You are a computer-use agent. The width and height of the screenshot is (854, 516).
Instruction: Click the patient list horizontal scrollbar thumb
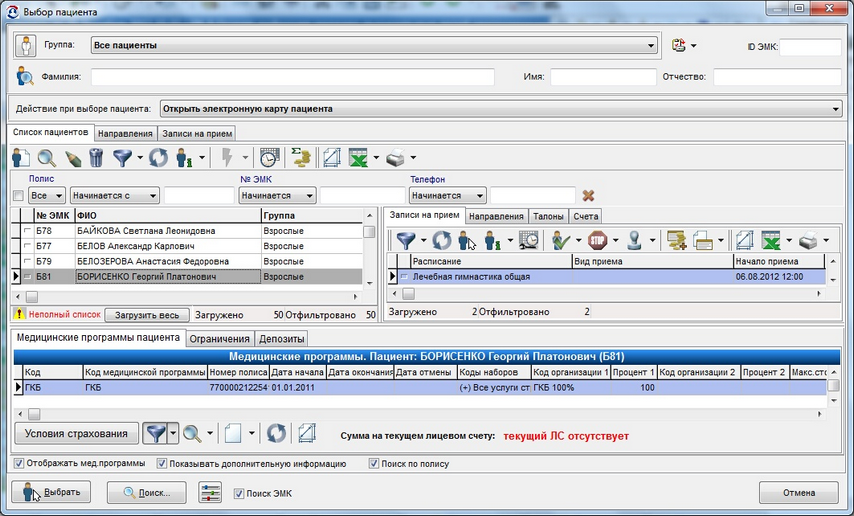[x=32, y=297]
